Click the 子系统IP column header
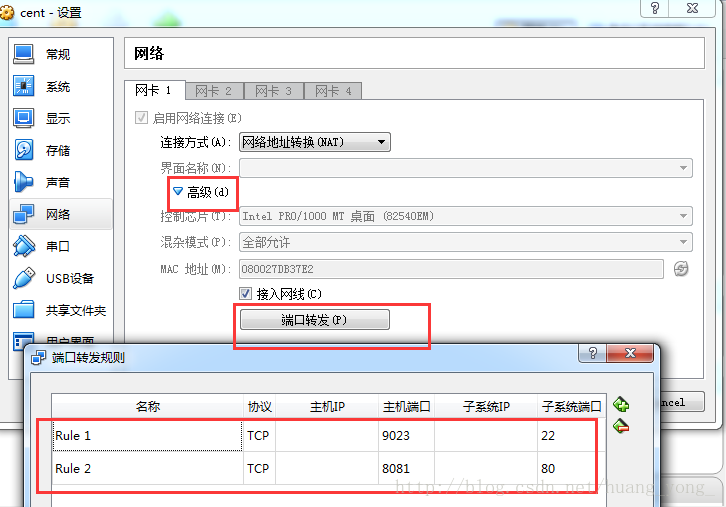Viewport: 726px width, 507px height. pos(486,407)
